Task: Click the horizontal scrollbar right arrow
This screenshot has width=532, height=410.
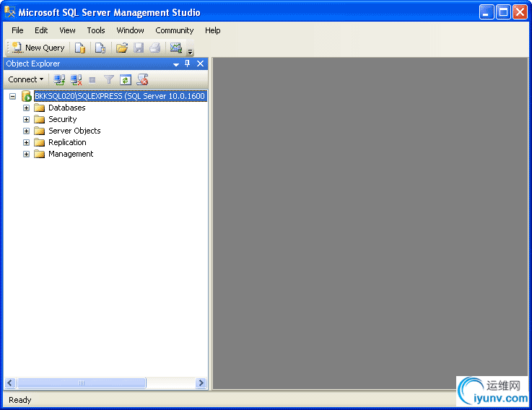Action: pos(201,383)
